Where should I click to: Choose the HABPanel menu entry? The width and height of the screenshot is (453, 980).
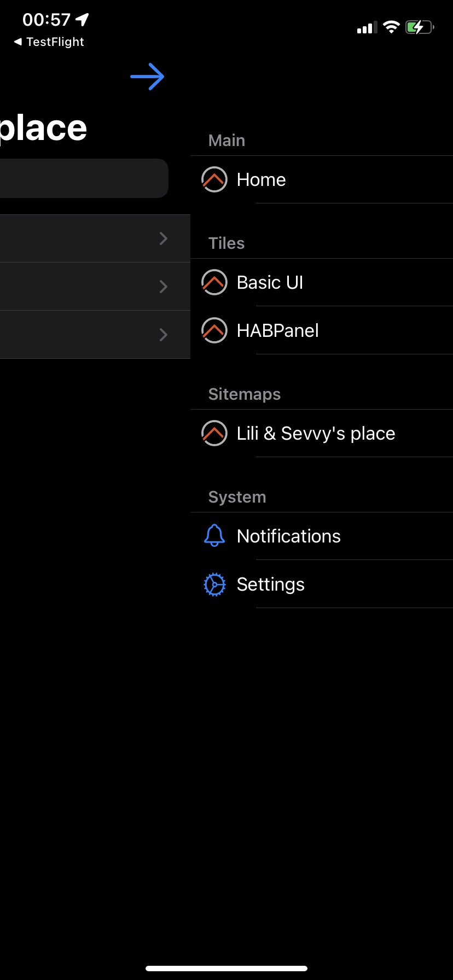pyautogui.click(x=278, y=330)
